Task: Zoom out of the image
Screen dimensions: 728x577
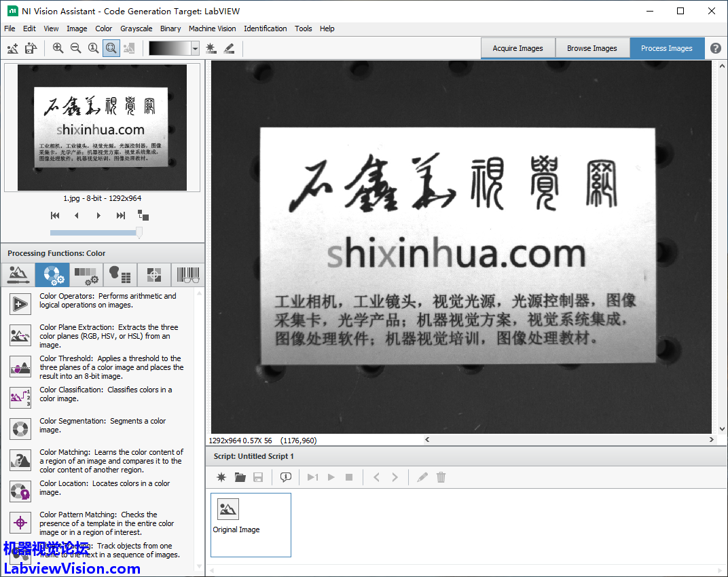Action: click(75, 48)
